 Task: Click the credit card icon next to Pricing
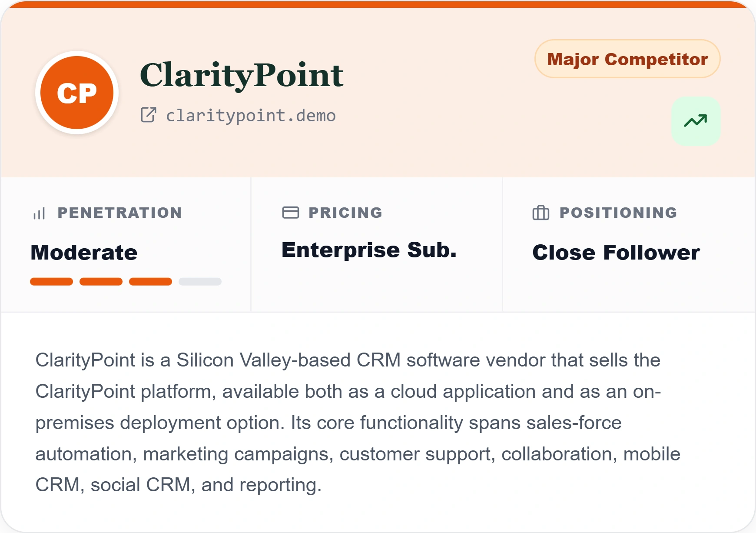coord(291,212)
